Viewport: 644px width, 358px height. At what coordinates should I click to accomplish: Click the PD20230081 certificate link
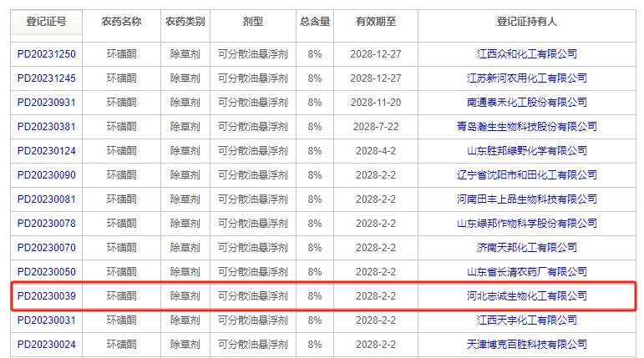(x=46, y=199)
